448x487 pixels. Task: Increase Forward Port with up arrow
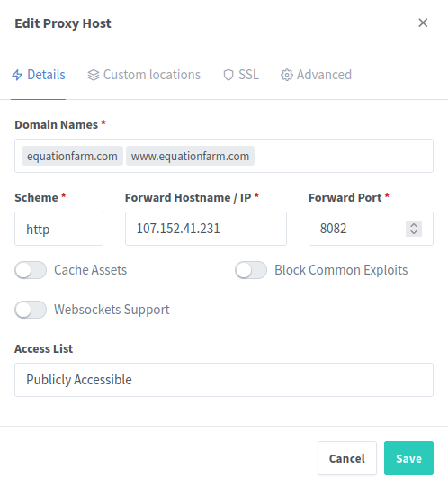click(414, 225)
